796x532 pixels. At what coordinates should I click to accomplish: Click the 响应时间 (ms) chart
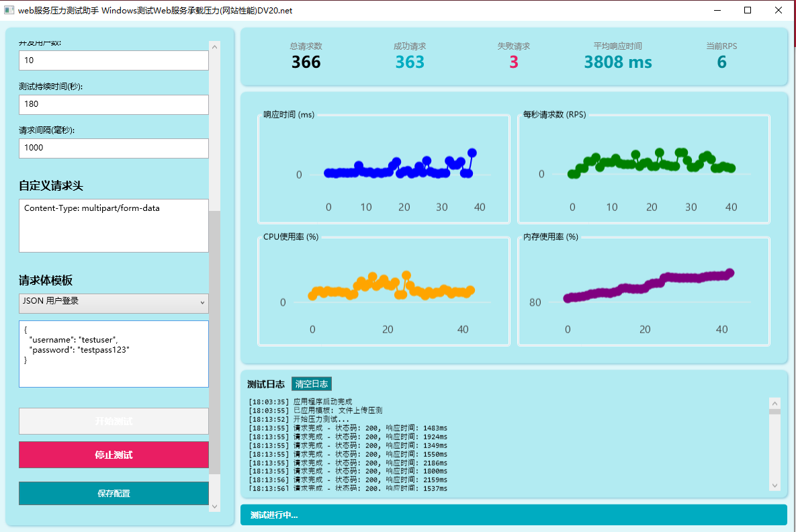point(384,169)
